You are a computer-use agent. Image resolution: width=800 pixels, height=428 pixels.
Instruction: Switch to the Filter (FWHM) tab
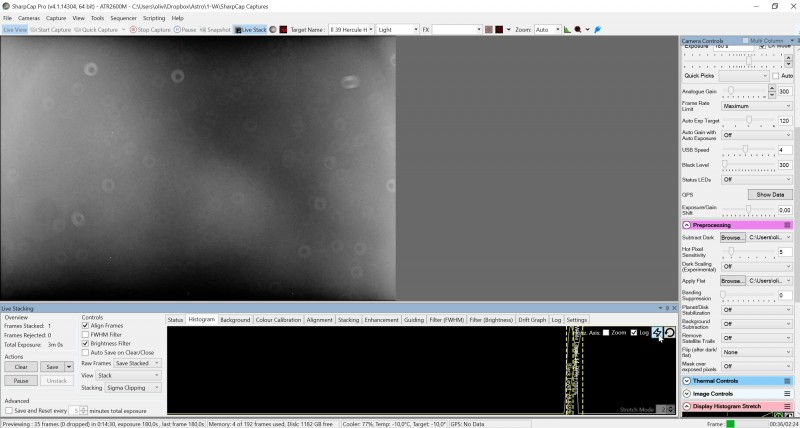[x=446, y=320]
